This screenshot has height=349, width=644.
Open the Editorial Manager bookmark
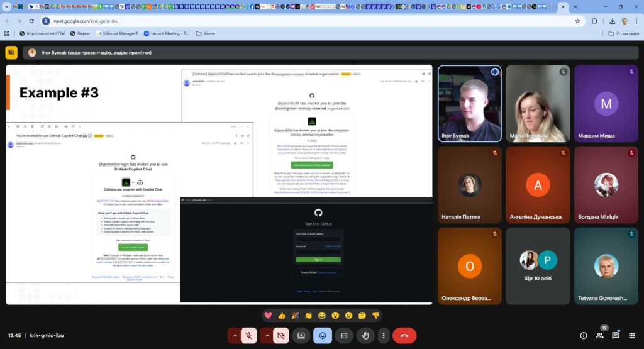116,33
